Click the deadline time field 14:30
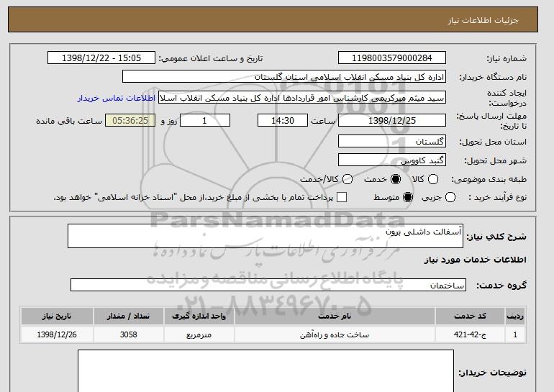Viewport: 554px width, 392px height. coord(283,120)
